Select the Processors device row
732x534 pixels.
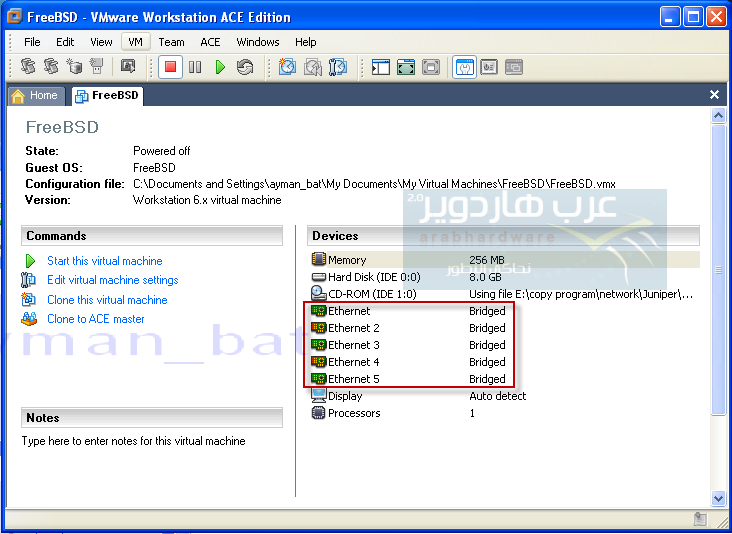coord(502,413)
